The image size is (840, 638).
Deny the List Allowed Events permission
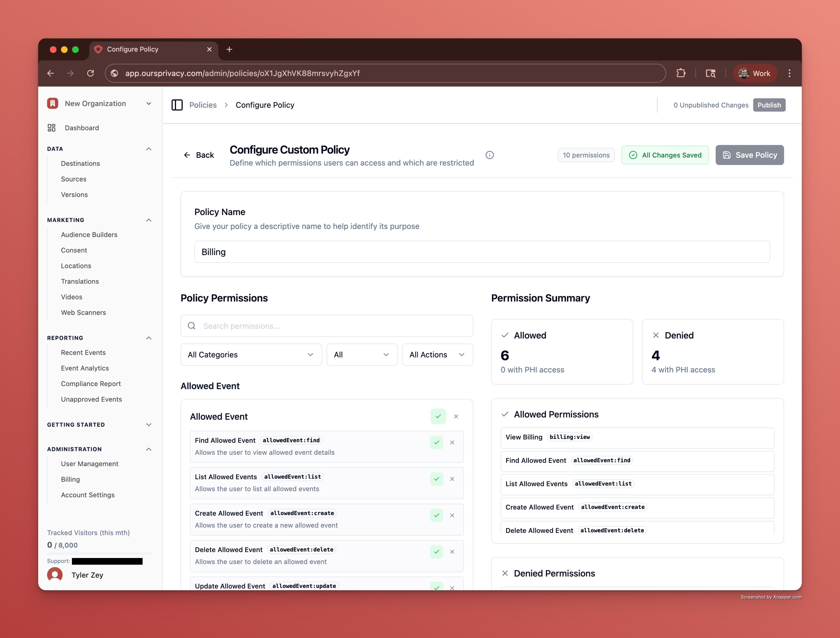452,479
